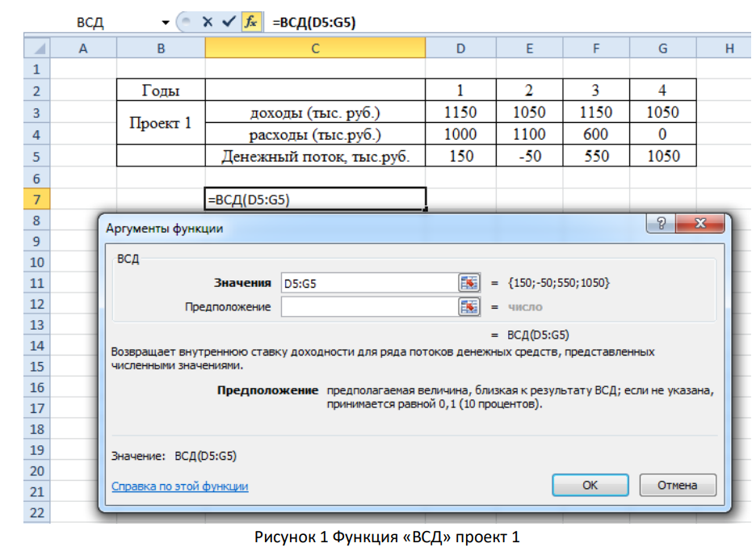
Task: Click cell G4 with value 0
Action: [x=663, y=133]
